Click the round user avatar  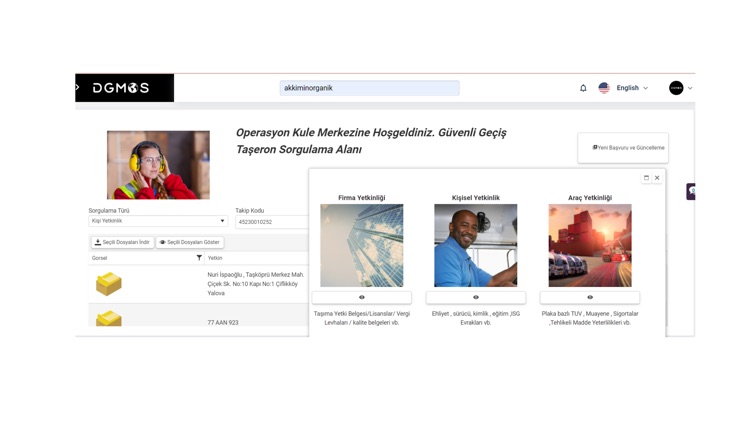pyautogui.click(x=676, y=88)
